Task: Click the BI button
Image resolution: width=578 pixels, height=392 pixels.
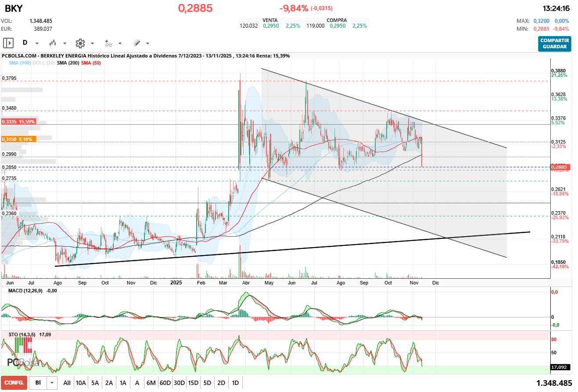Action: click(38, 383)
